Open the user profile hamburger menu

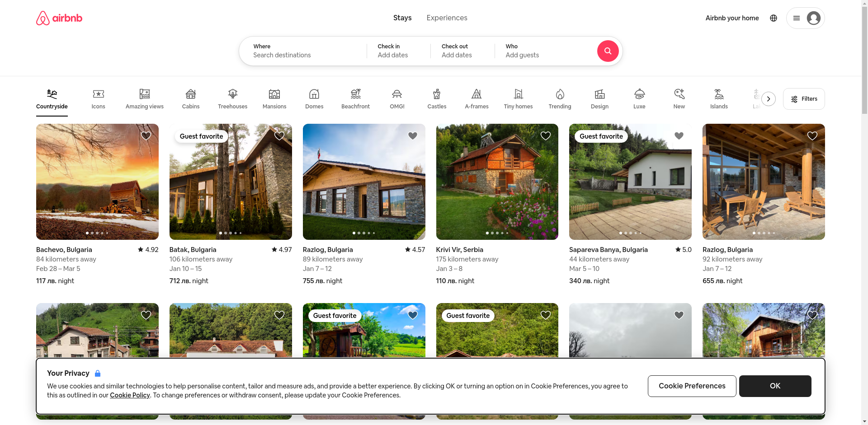805,18
